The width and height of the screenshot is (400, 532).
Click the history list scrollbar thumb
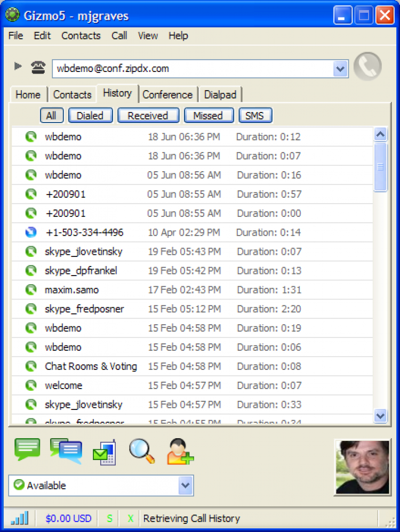[380, 167]
